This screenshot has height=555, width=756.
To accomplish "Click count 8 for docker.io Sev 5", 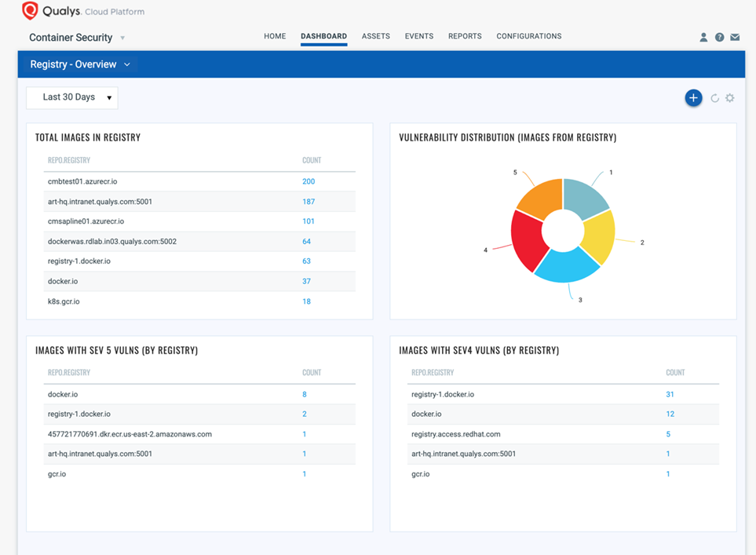I will 305,394.
